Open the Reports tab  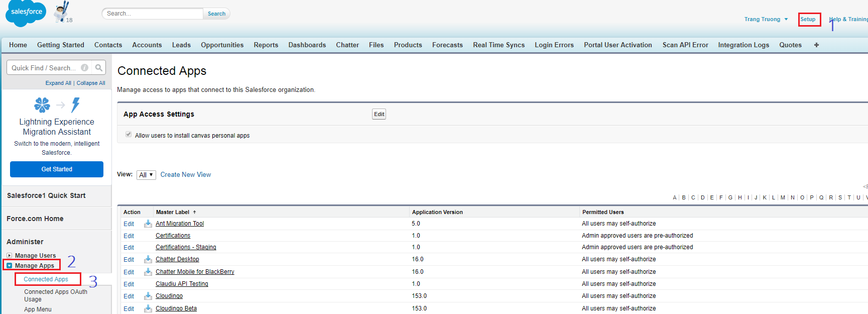click(x=266, y=45)
